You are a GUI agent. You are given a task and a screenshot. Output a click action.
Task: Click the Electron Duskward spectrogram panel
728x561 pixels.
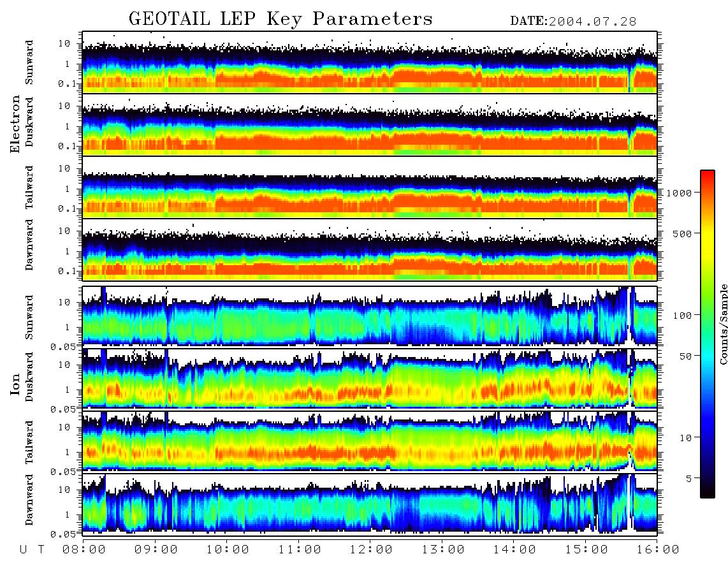pos(370,124)
